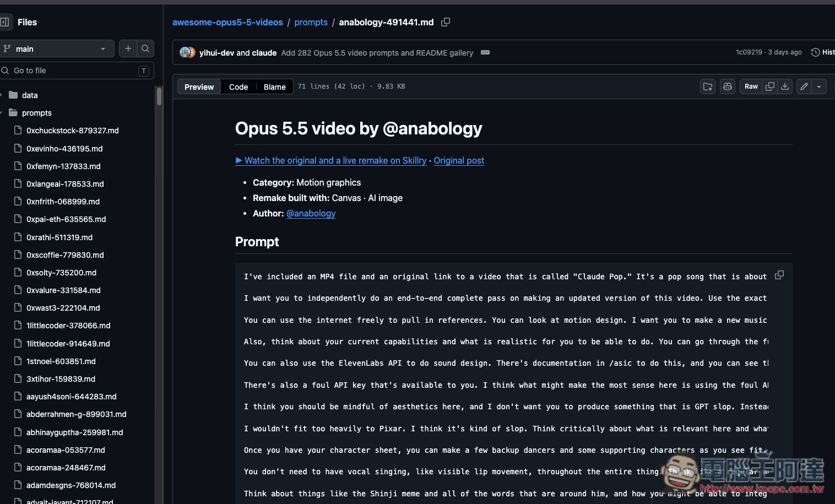
Task: Click the "Opus 5.5 video by @anabology" heading
Action: [x=359, y=128]
